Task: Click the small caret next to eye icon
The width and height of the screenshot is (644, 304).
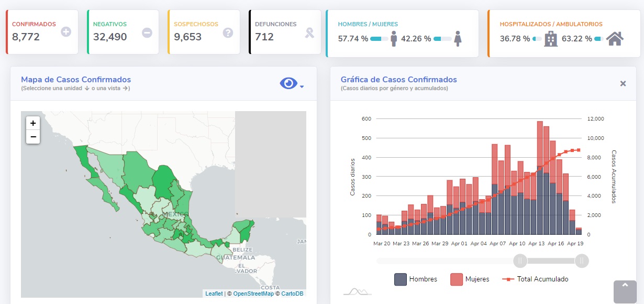Action: (302, 86)
